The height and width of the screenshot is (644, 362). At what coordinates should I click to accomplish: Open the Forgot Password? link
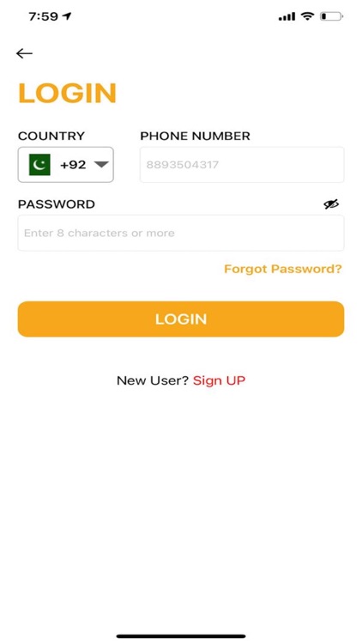(x=283, y=269)
